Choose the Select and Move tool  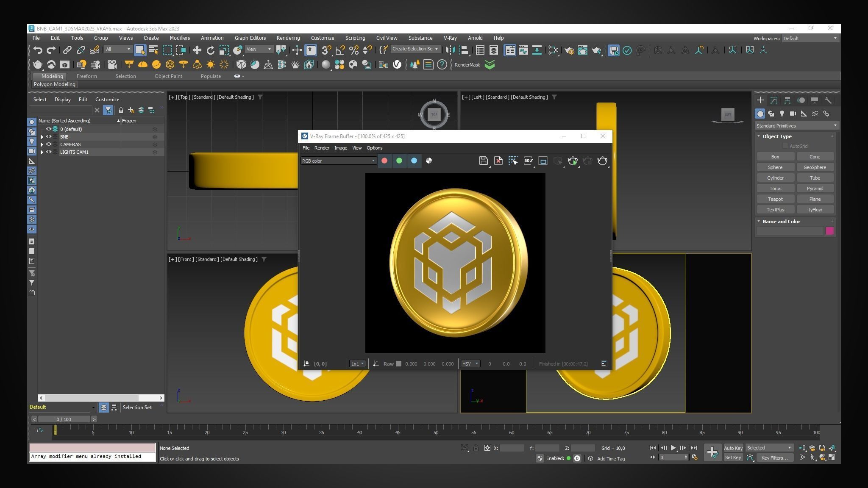click(x=197, y=50)
